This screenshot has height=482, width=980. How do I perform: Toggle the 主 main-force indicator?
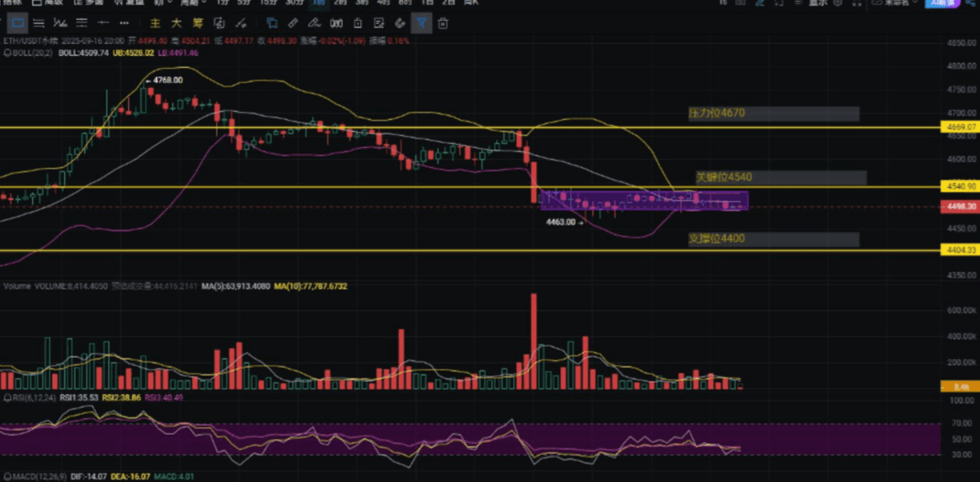[155, 23]
